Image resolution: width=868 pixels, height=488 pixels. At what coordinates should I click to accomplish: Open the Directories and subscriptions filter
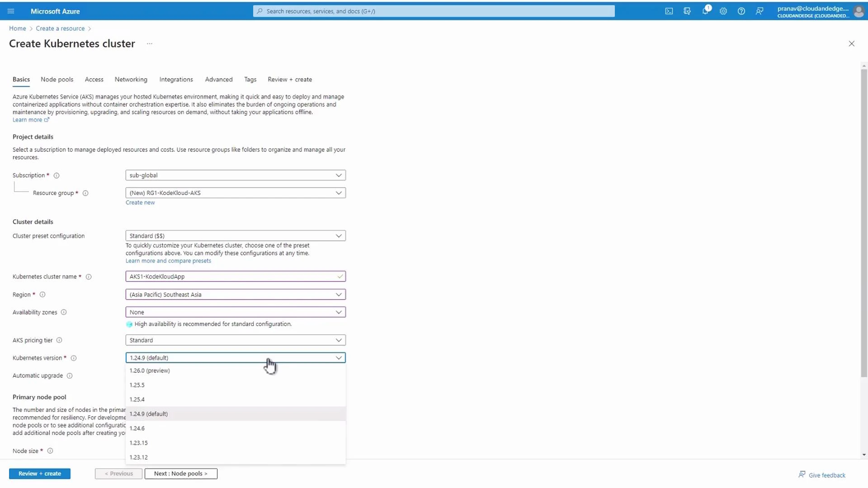click(x=687, y=11)
